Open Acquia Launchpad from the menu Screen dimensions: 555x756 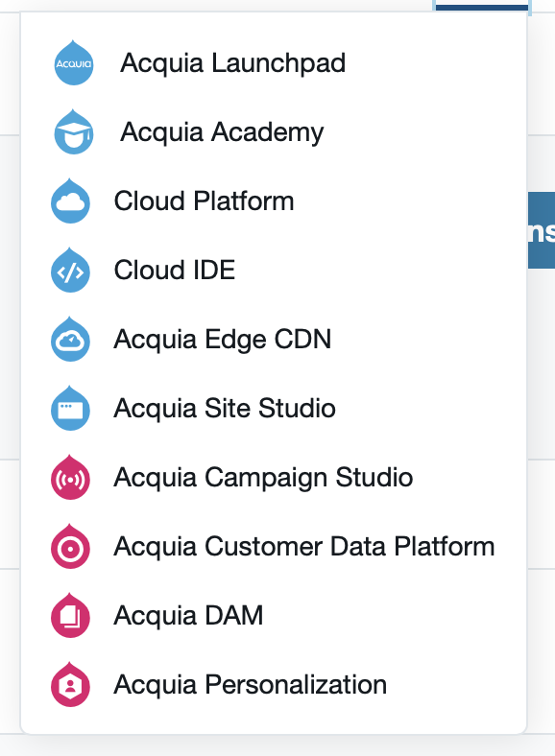click(232, 63)
